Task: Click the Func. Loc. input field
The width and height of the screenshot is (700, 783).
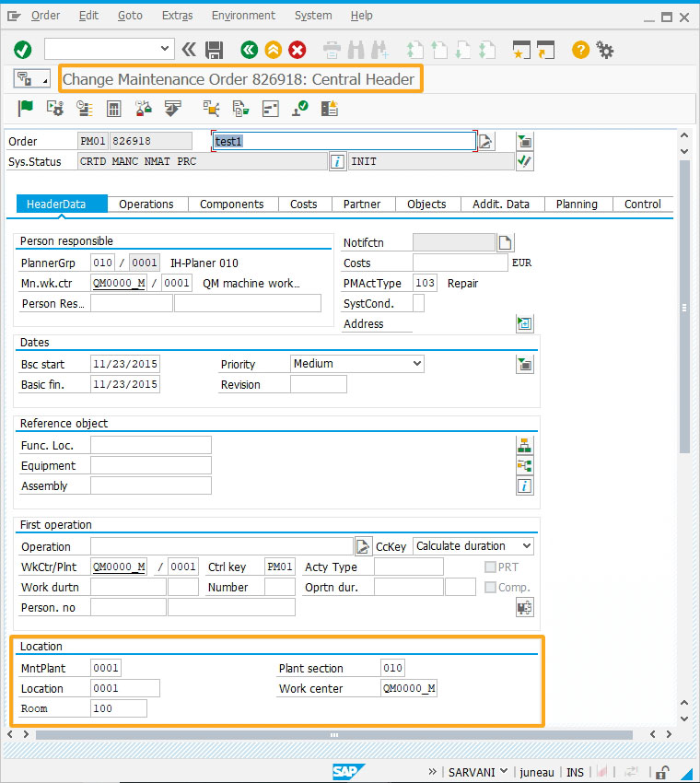Action: pyautogui.click(x=151, y=445)
